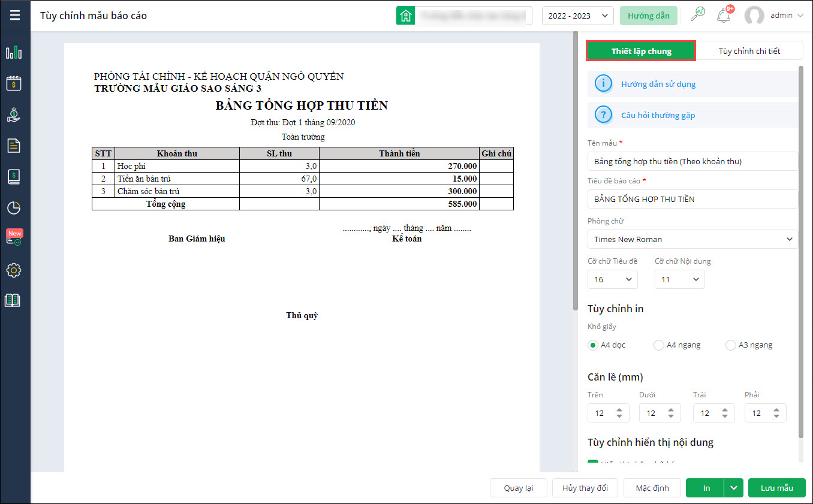Screen dimensions: 813x504
Task: Click the Thủ quỹ signature label
Action: pos(302,315)
